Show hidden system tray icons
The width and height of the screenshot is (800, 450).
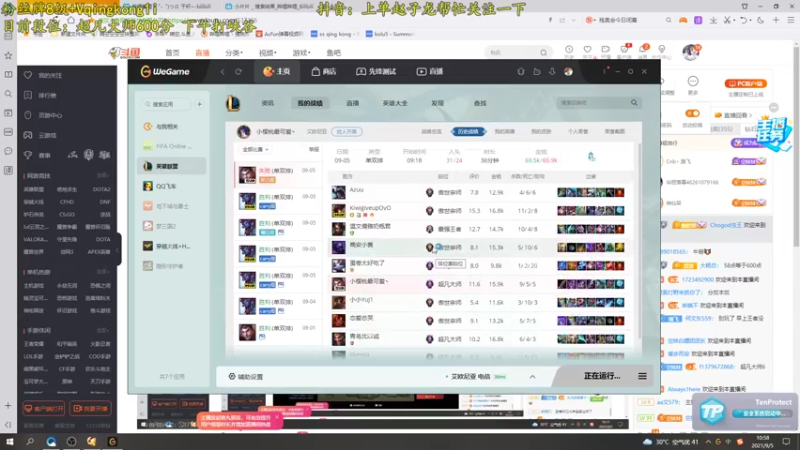coord(708,442)
